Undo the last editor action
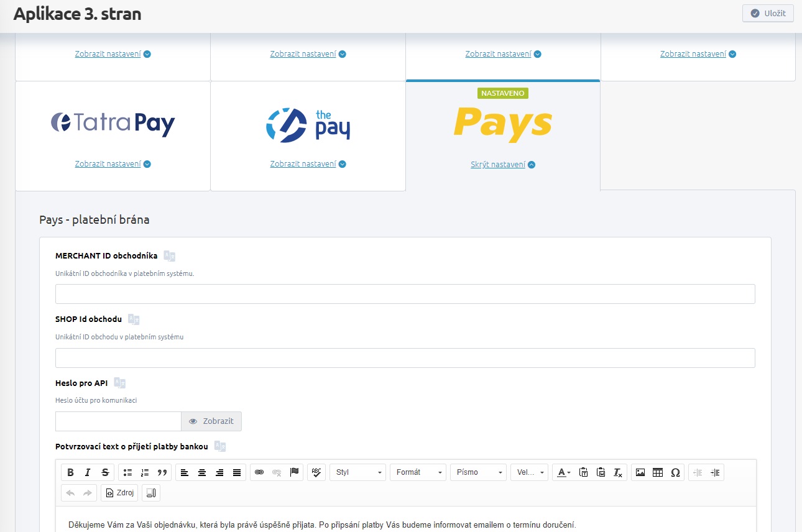Screen dimensions: 802x532 70,493
